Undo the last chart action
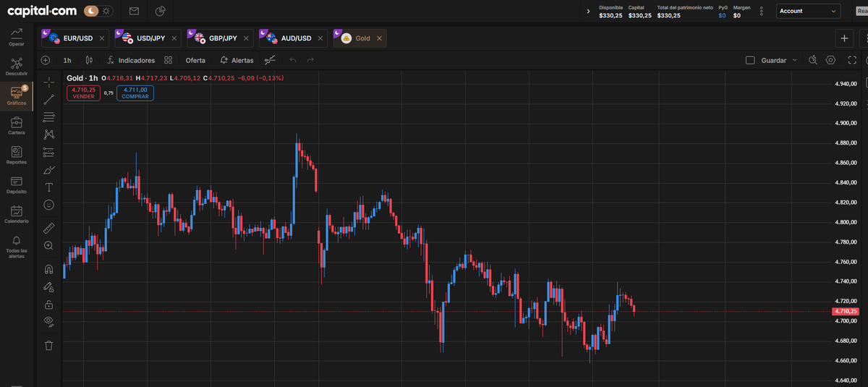 293,60
